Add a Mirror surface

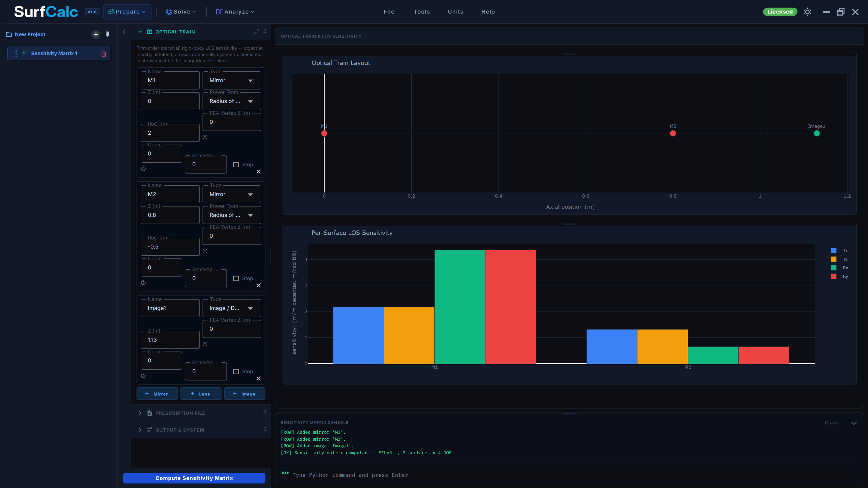(x=157, y=394)
